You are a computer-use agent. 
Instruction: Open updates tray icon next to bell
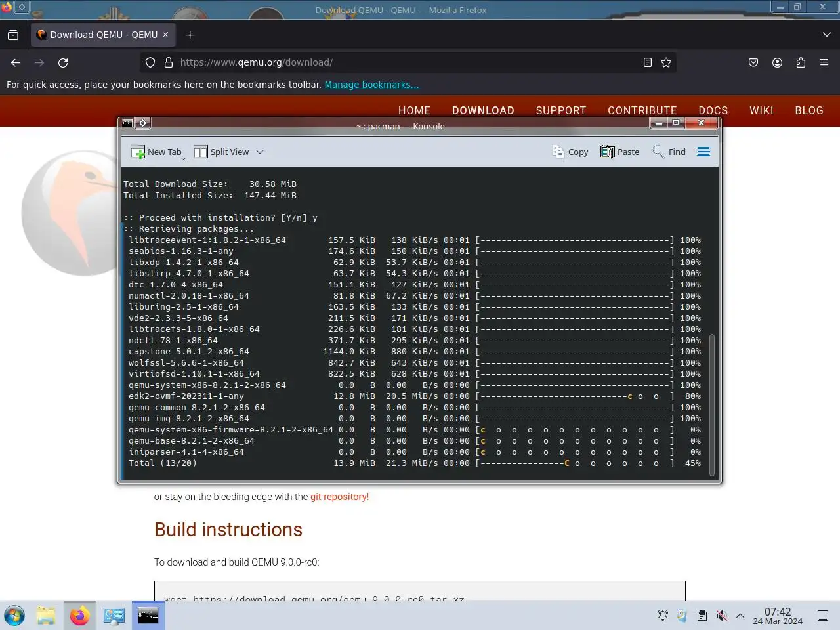coord(682,616)
